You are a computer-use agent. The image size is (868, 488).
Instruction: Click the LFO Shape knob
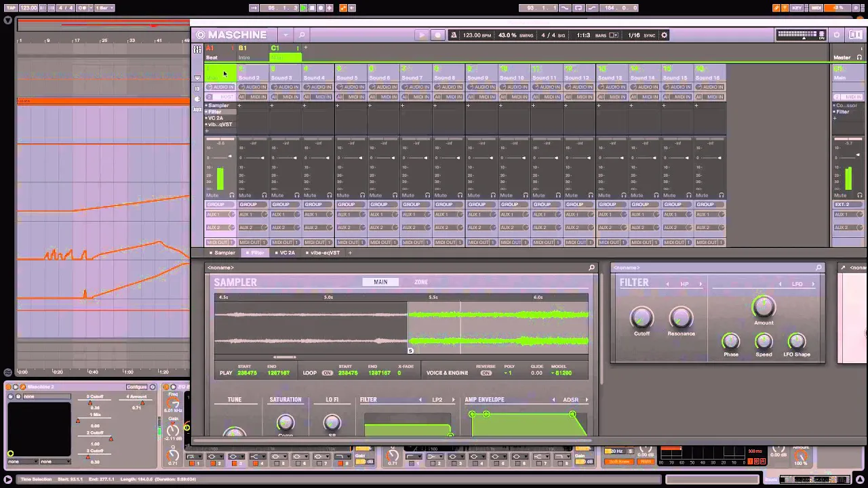(797, 341)
